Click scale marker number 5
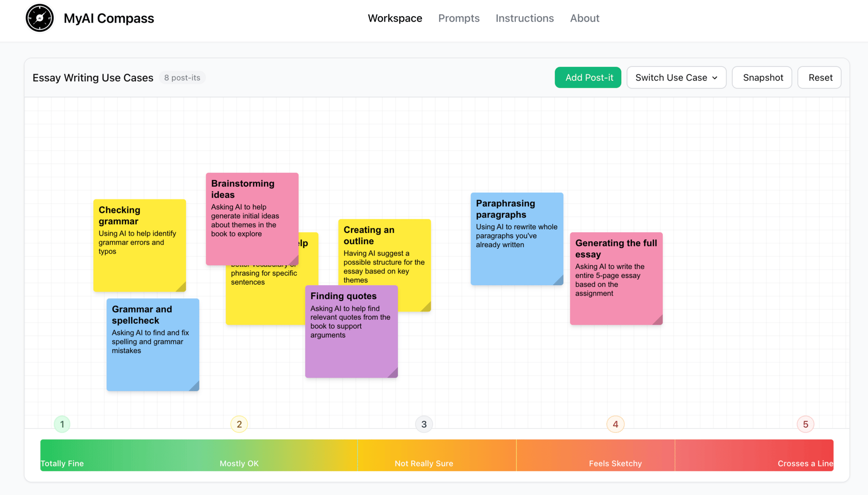This screenshot has width=868, height=495. [805, 424]
